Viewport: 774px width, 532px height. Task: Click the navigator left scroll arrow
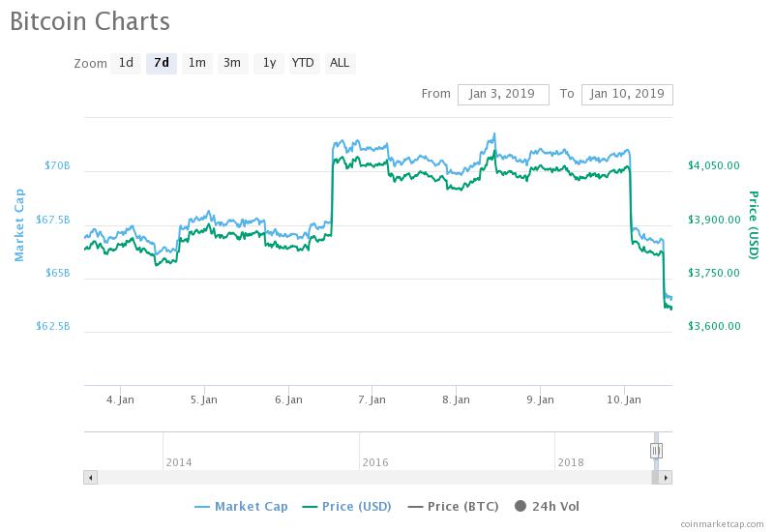(90, 477)
